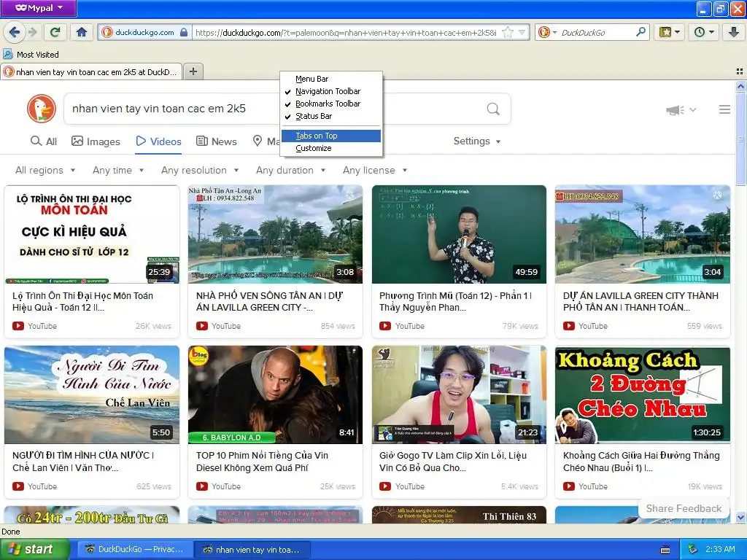
Task: Expand the All regions filter
Action: pos(45,170)
